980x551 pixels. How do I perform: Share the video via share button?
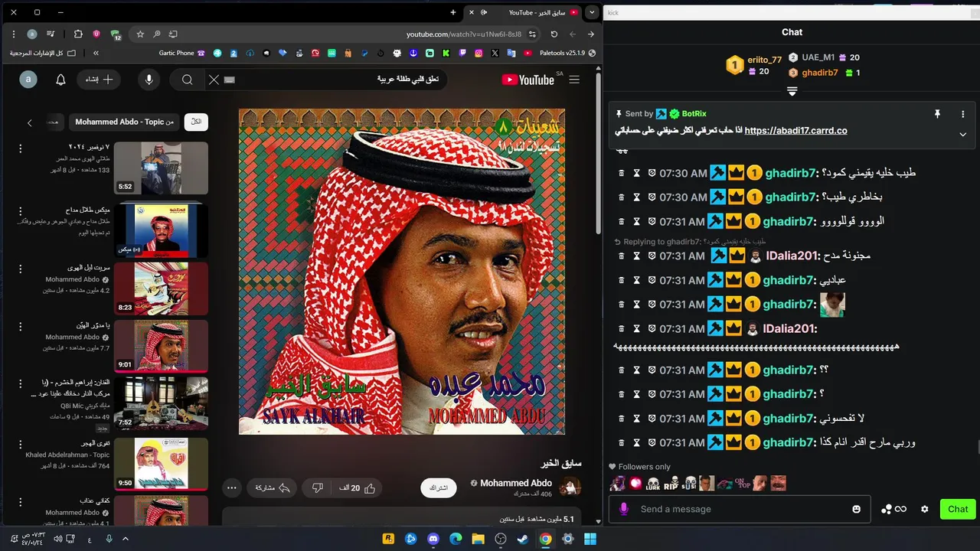273,487
